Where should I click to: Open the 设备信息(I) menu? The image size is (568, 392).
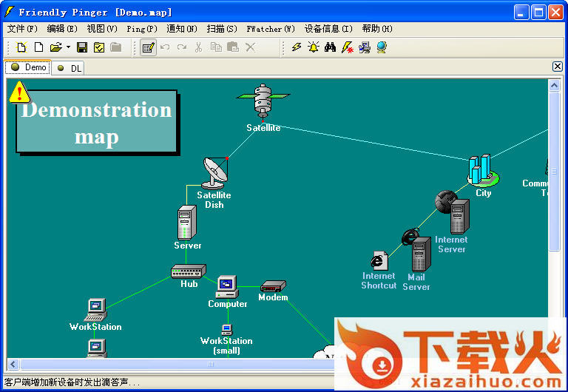[x=328, y=29]
